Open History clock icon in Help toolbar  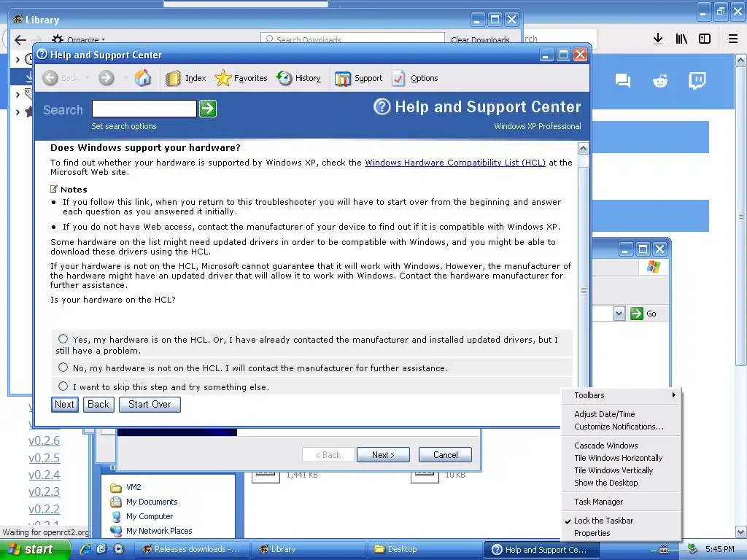(285, 78)
